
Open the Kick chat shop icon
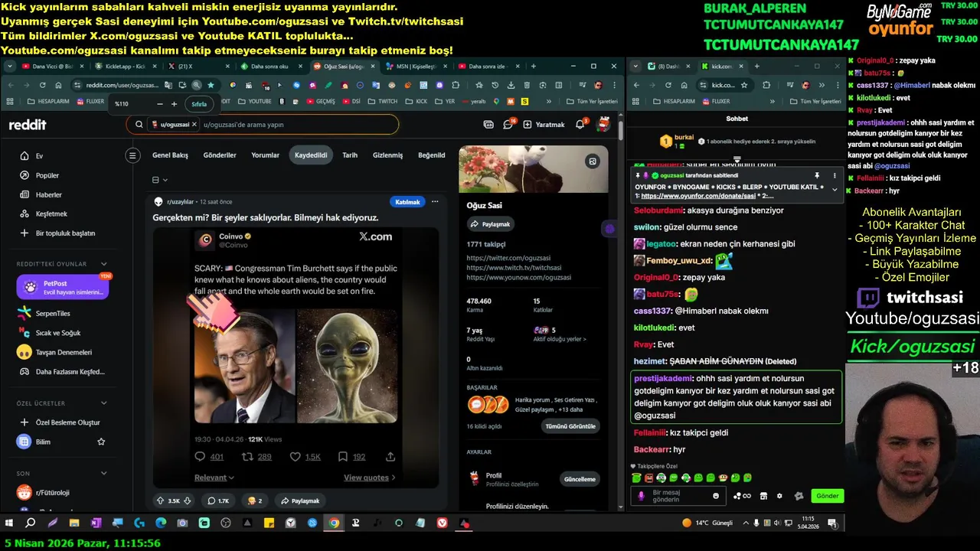click(x=763, y=496)
